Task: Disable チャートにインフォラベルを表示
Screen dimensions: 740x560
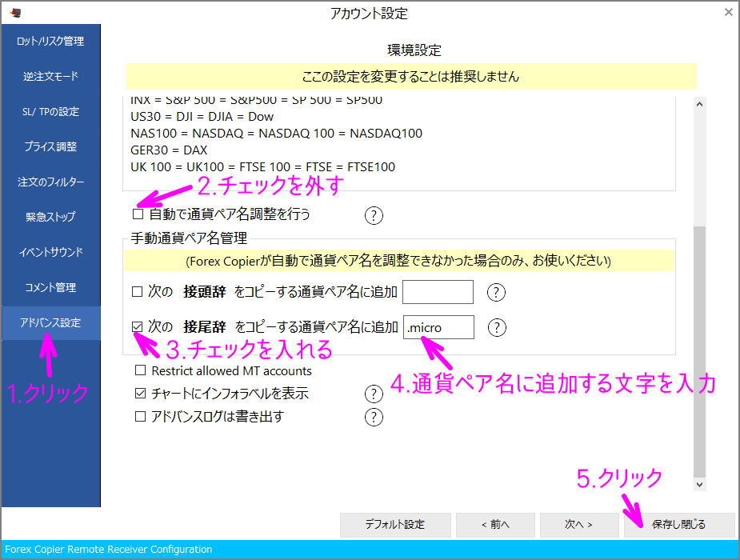Action: click(x=139, y=393)
